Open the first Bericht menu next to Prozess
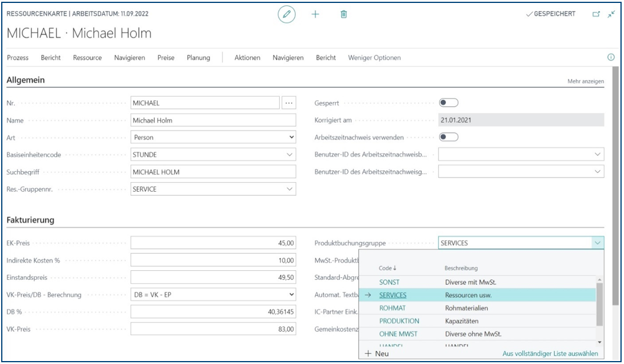The width and height of the screenshot is (624, 364). point(51,58)
